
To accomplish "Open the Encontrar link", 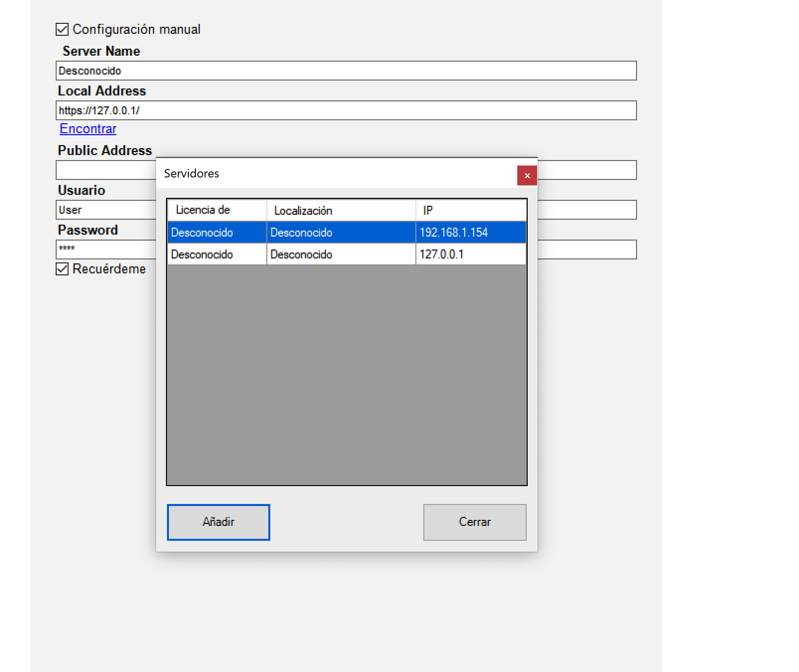I will pos(88,129).
